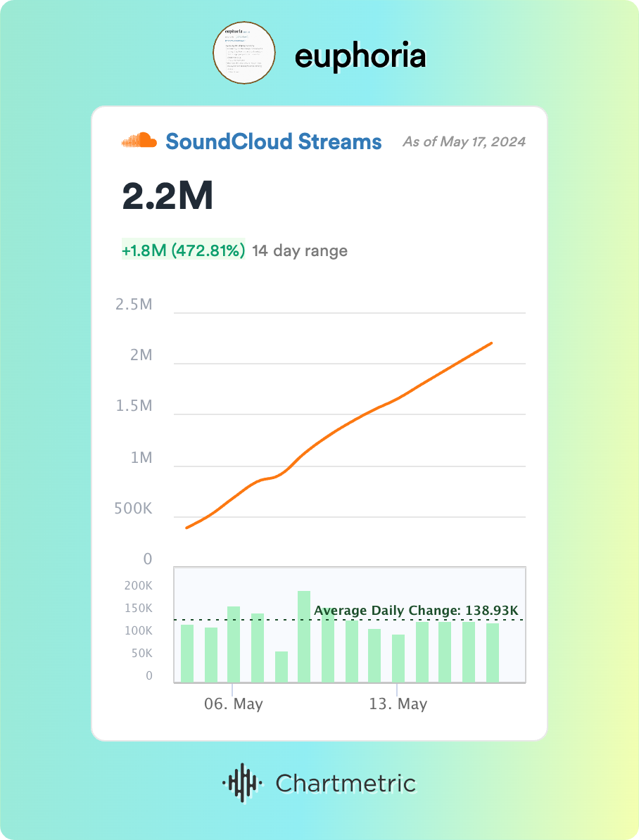Click the 2M y-axis label

pyautogui.click(x=141, y=355)
